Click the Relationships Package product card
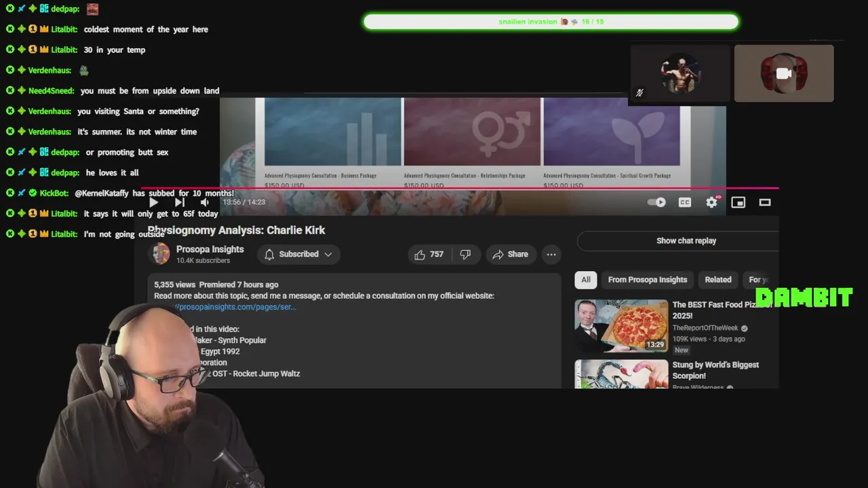868x488 pixels. pyautogui.click(x=472, y=144)
